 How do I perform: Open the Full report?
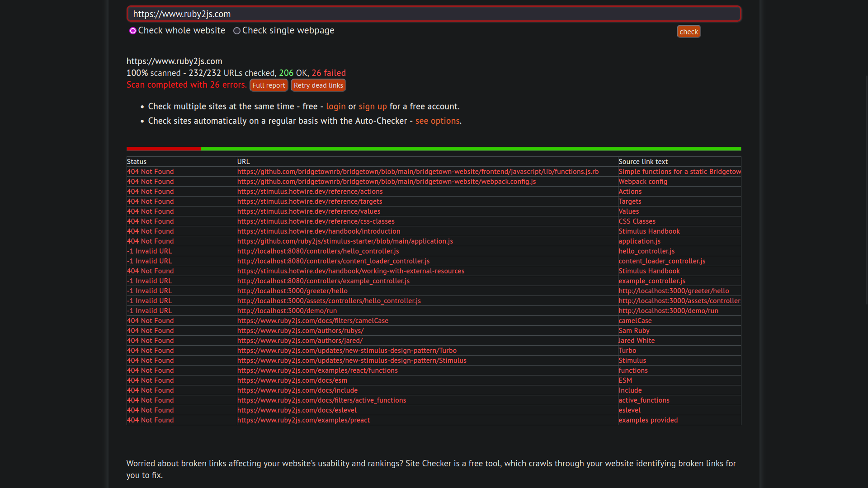(x=269, y=85)
